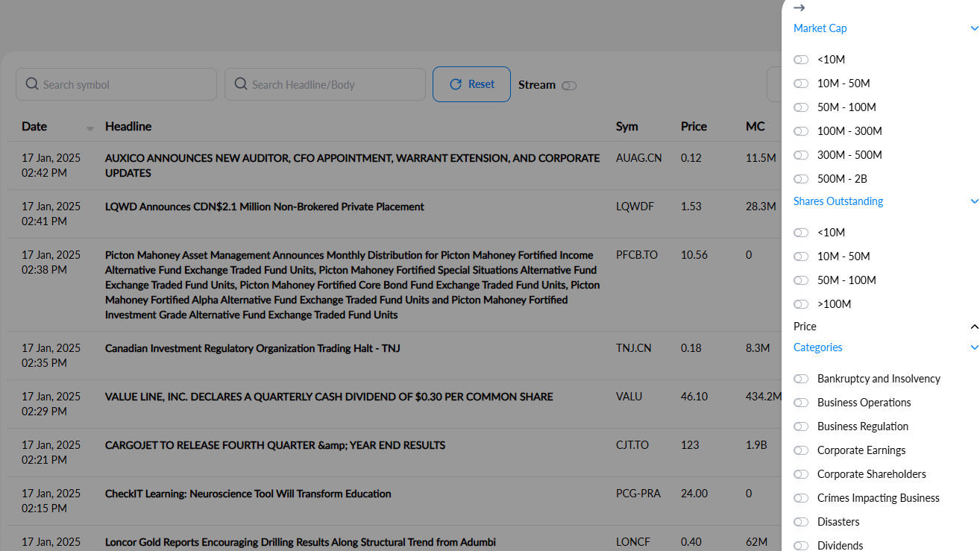This screenshot has height=551, width=980.
Task: Enable Shares Outstanding <10M filter
Action: [x=801, y=233]
